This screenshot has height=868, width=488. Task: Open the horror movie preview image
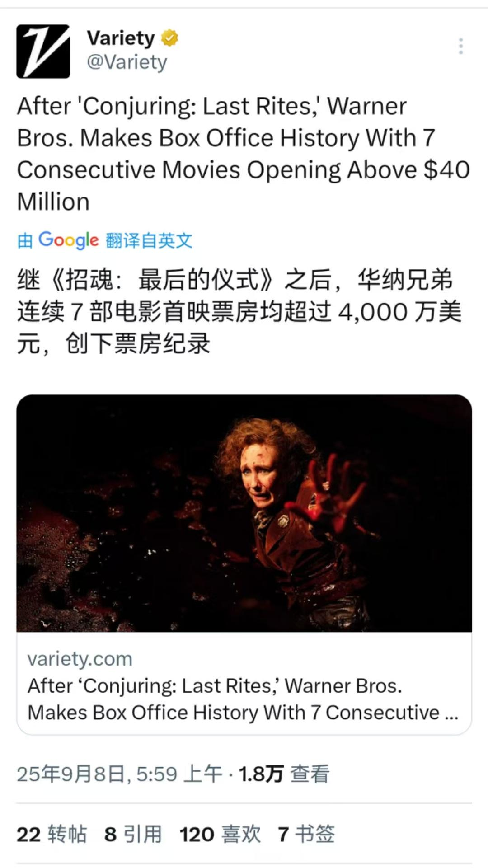click(244, 513)
